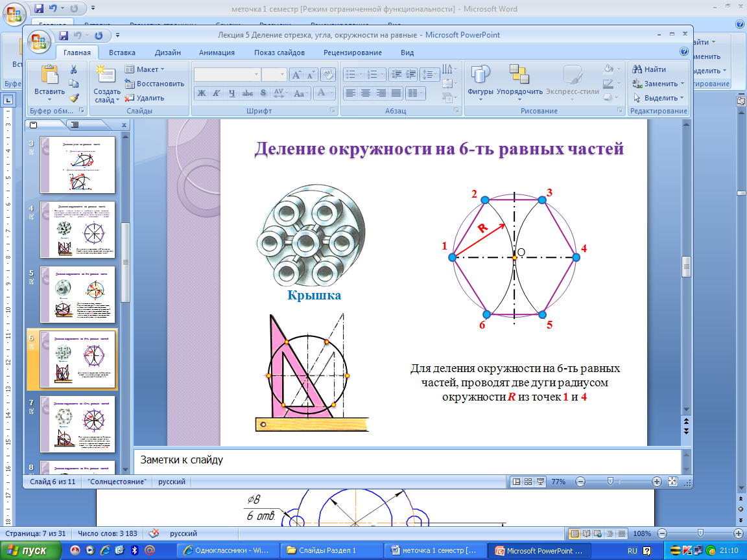Toggle underline (Ч) formatting
Image resolution: width=747 pixels, height=560 pixels.
coord(231,93)
